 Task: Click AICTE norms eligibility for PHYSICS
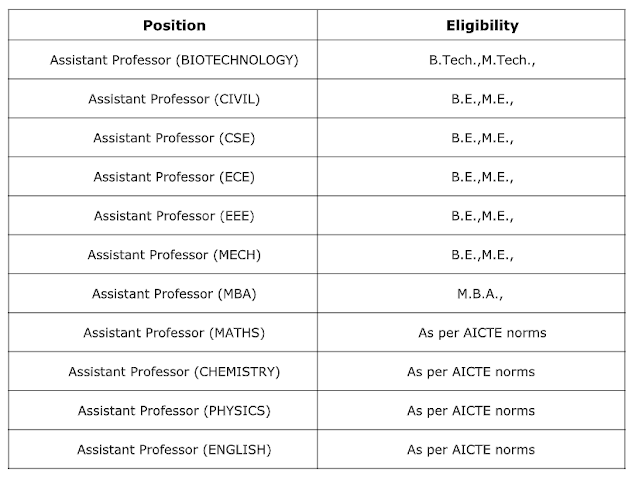click(471, 410)
